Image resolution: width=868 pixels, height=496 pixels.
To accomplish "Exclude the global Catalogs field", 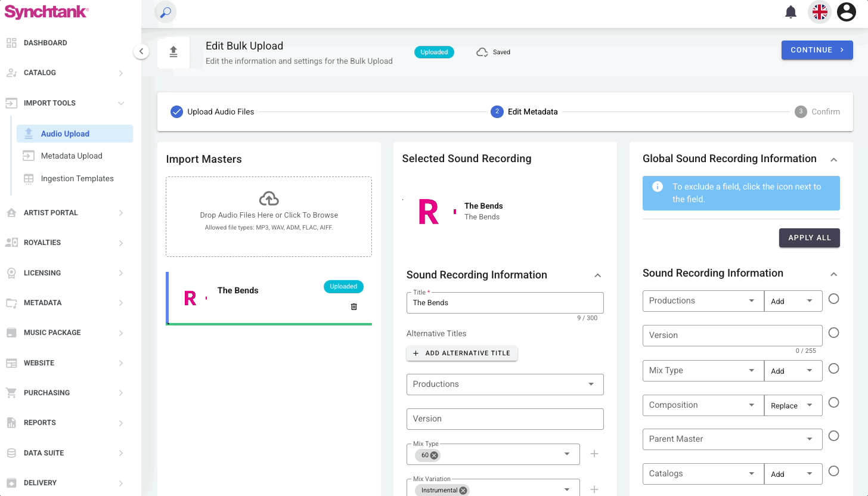I will tap(834, 471).
